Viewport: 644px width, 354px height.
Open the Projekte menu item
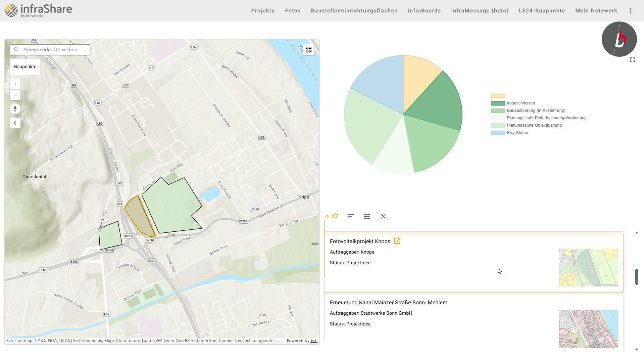(263, 10)
